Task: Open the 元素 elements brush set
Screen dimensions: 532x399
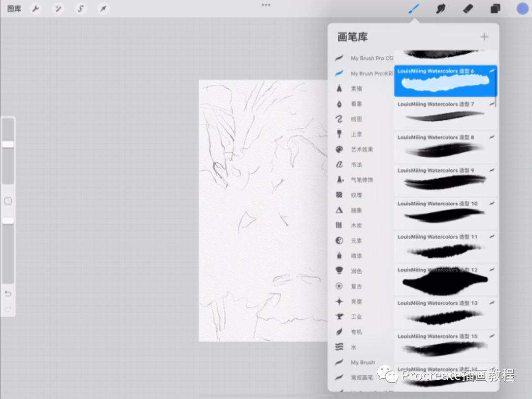Action: [x=348, y=241]
